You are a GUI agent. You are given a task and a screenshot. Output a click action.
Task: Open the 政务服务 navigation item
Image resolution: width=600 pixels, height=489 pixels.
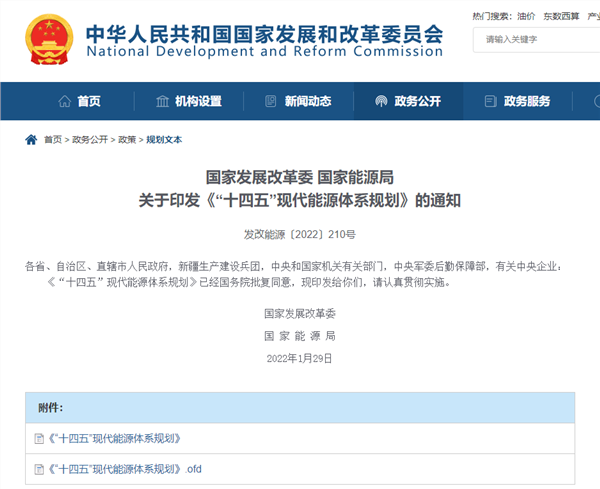click(525, 101)
